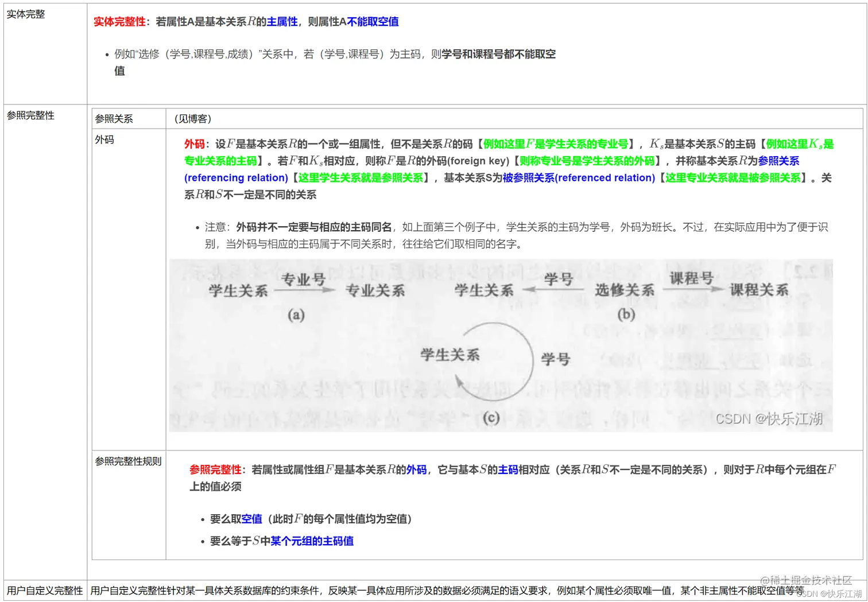Click the CSDN @快乐江湖 watermark
This screenshot has width=868, height=602.
770,419
